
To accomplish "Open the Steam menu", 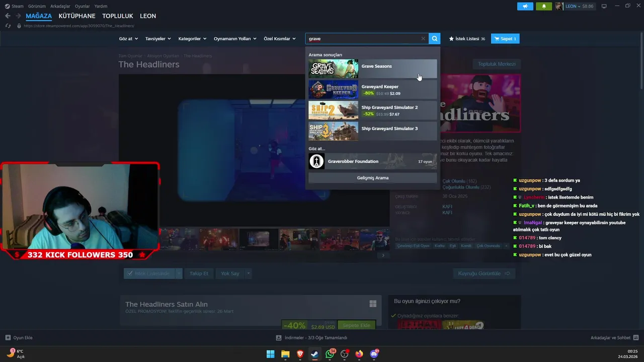I will tap(17, 6).
